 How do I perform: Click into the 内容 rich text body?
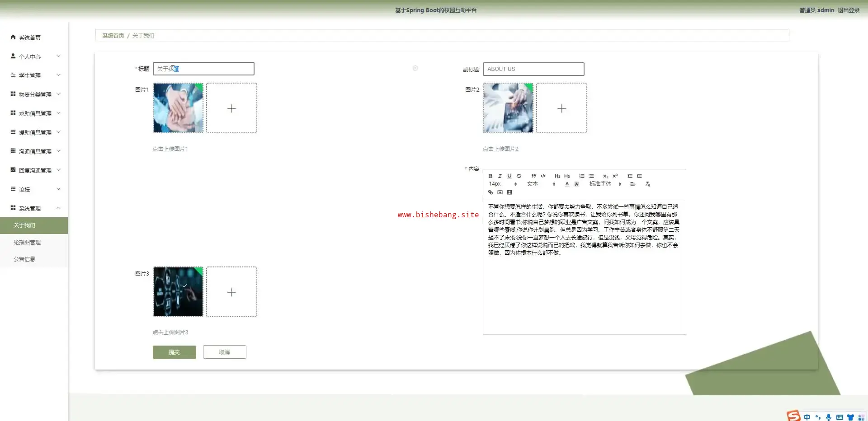click(x=584, y=267)
